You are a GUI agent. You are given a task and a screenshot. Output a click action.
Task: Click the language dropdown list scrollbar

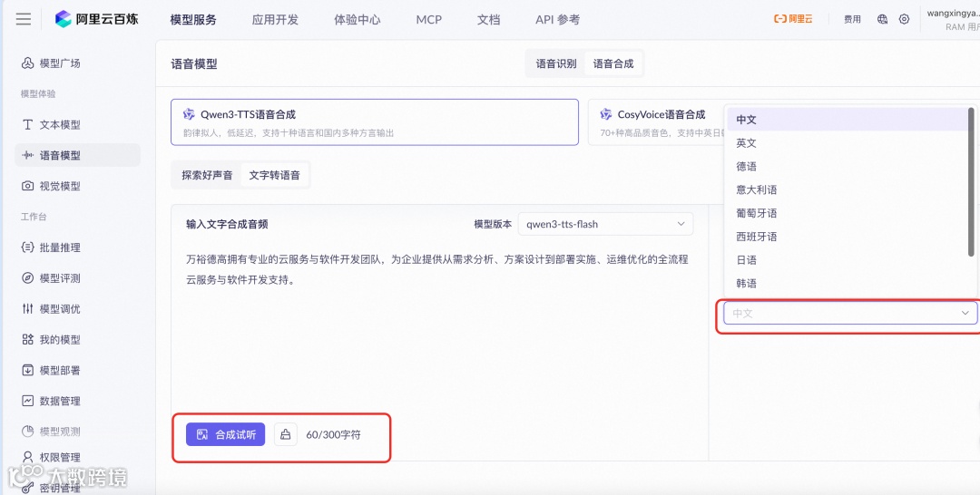971,181
